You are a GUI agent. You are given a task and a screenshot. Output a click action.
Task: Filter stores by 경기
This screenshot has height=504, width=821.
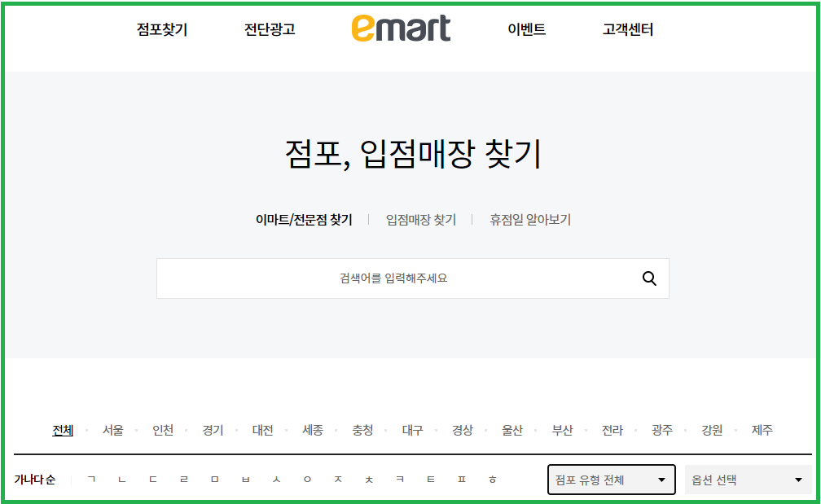coord(213,430)
